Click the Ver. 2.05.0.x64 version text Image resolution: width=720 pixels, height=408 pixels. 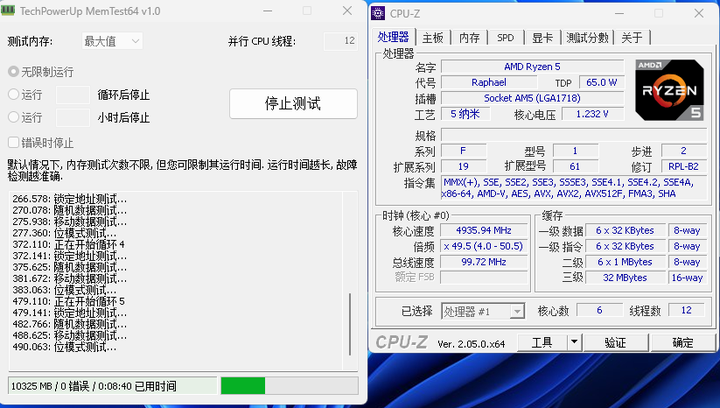471,344
